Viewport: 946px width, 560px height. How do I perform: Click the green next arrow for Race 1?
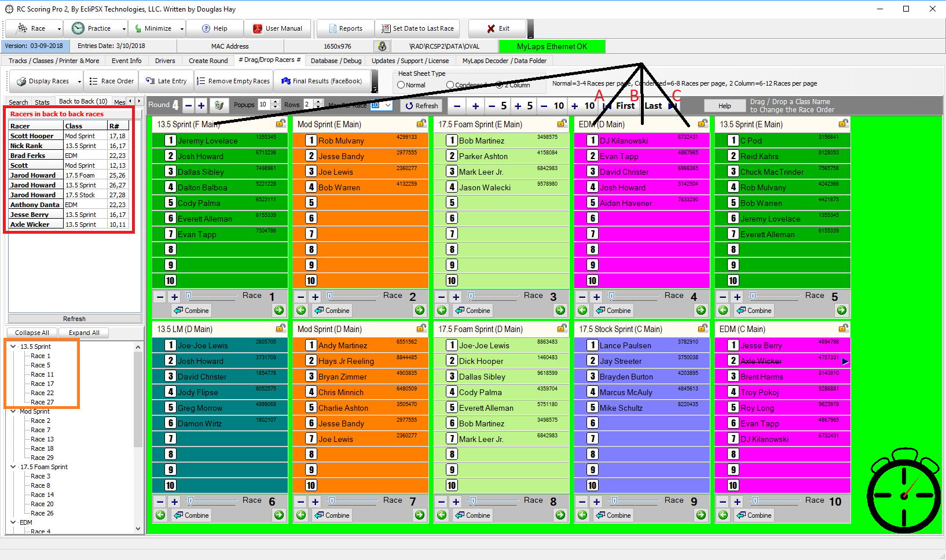pos(279,311)
